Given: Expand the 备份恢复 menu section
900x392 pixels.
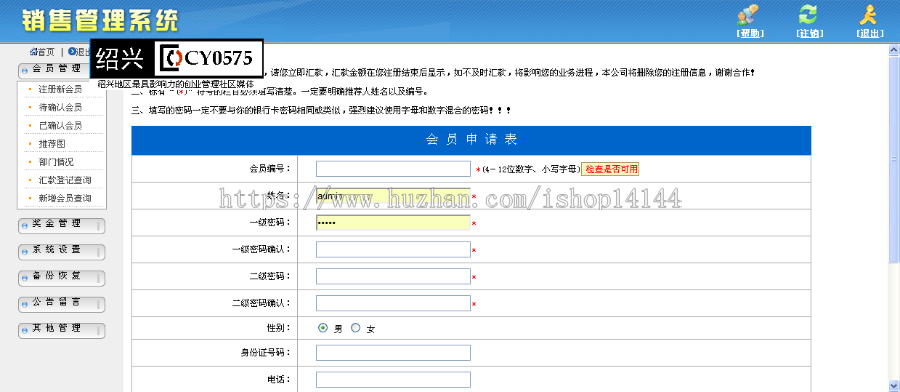Looking at the screenshot, I should click(62, 278).
